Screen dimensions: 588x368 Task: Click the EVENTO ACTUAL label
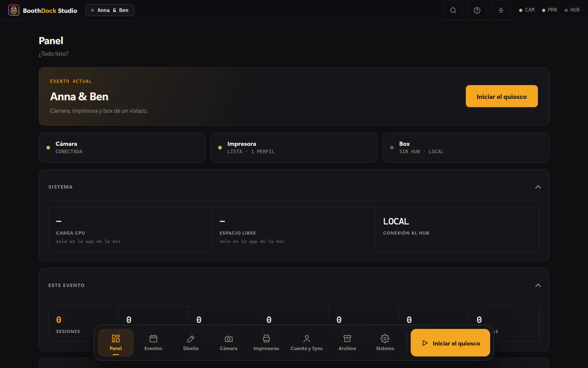tap(71, 81)
